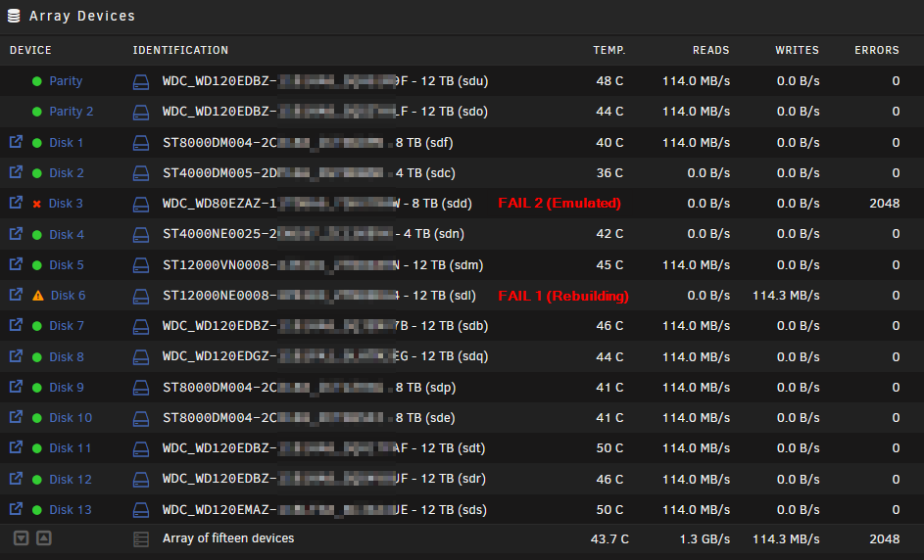Click the drive icon for Disk 1 (sdf)

(141, 143)
